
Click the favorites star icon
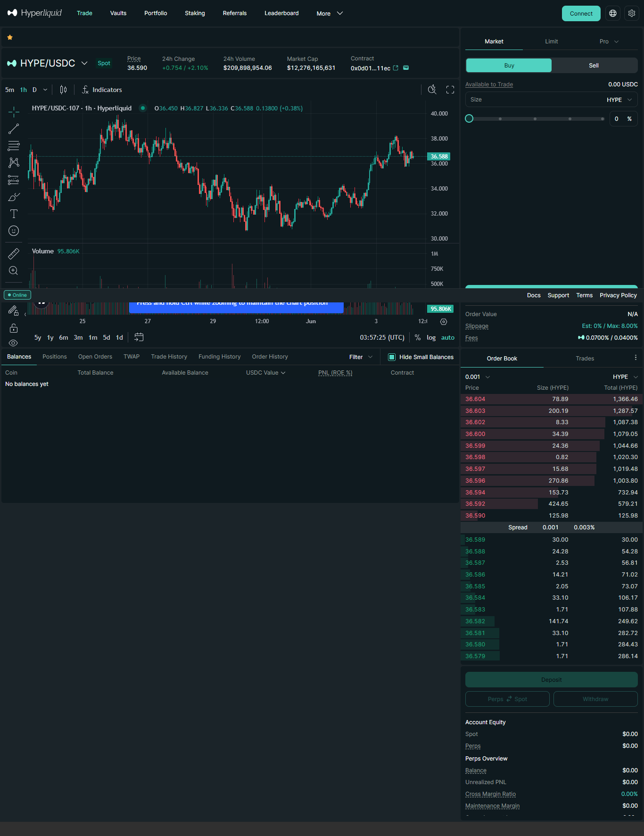point(10,37)
